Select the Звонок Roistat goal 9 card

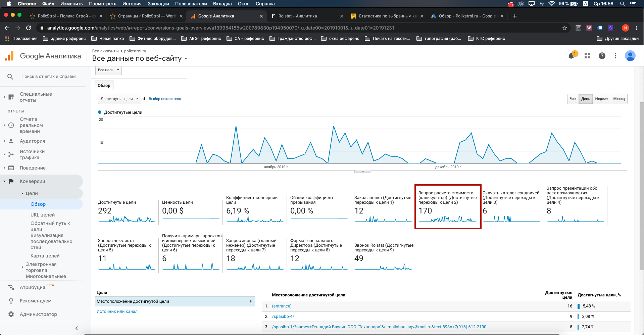tap(383, 257)
